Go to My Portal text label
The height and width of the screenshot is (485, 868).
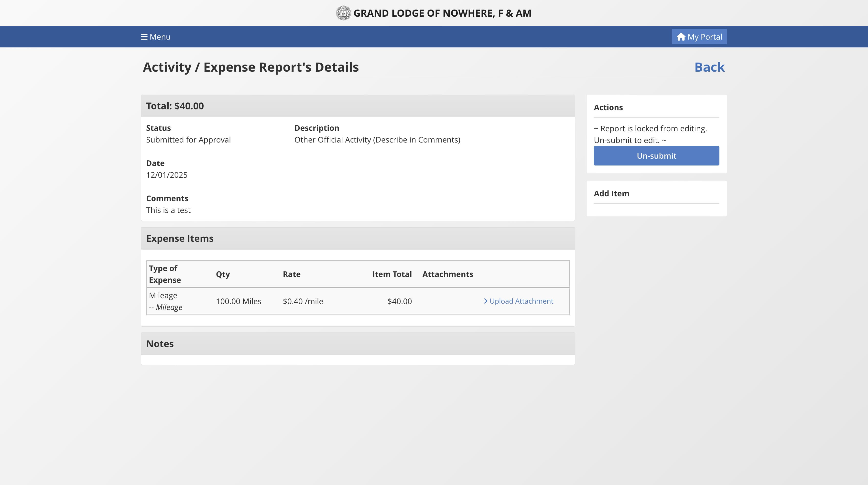click(705, 37)
